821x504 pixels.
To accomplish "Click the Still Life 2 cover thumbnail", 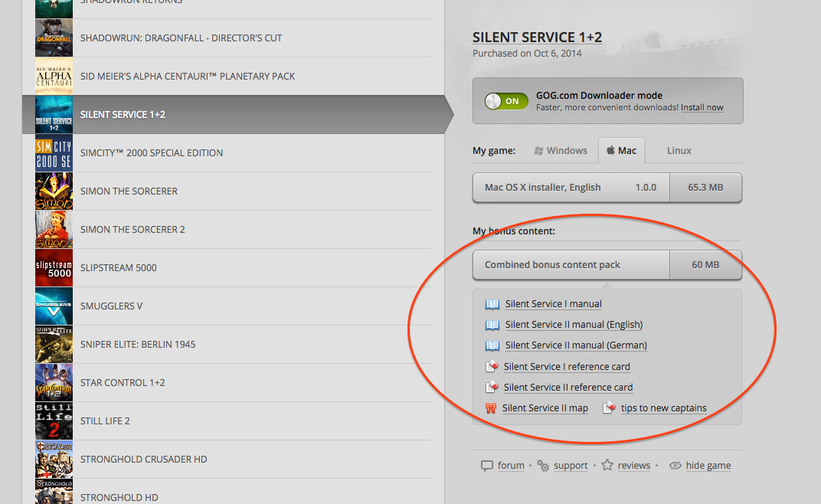I will coord(54,421).
